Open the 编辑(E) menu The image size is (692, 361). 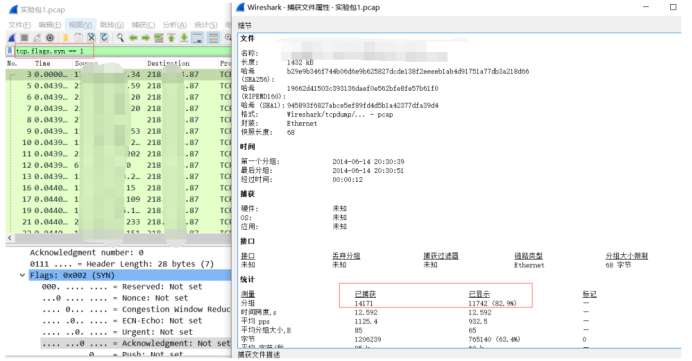[49, 25]
